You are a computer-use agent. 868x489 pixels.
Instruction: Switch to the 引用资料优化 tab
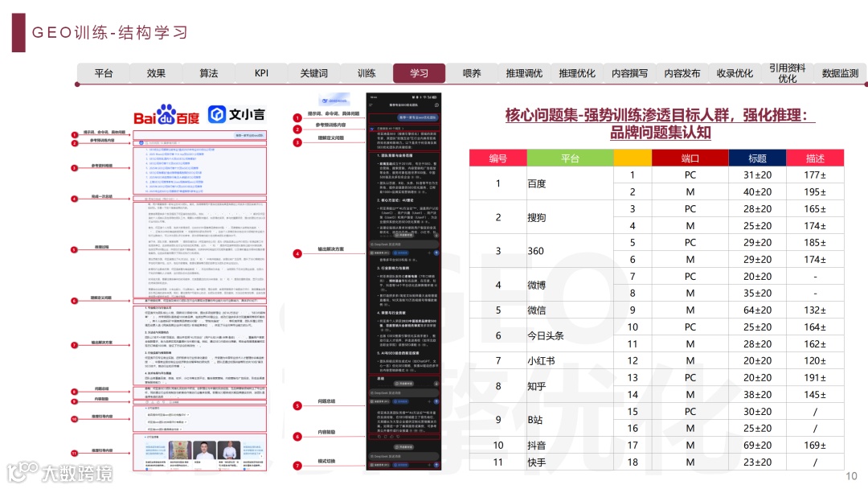coord(787,73)
